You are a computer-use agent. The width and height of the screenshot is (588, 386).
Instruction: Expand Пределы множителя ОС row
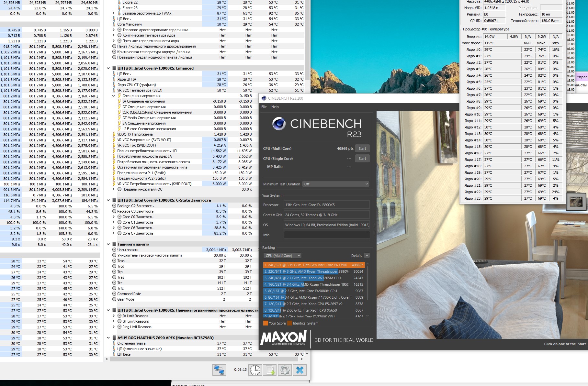[114, 189]
